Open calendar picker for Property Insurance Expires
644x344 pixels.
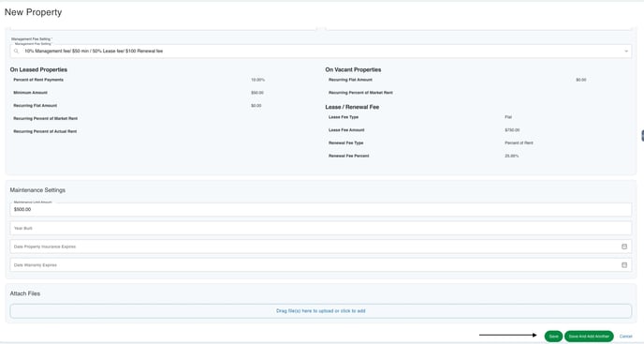coord(623,247)
